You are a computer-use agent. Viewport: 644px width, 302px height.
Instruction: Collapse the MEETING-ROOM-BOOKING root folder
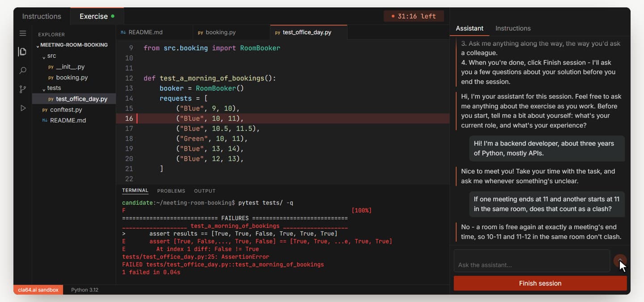(x=74, y=45)
